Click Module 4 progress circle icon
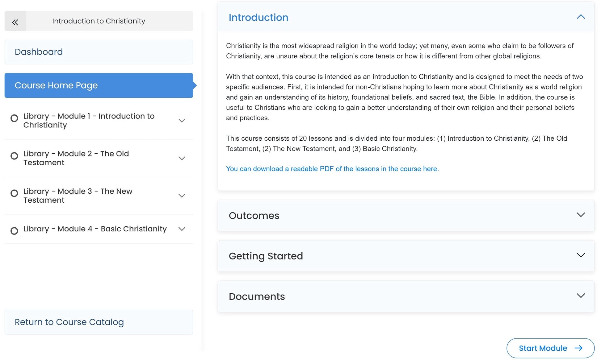 point(14,231)
